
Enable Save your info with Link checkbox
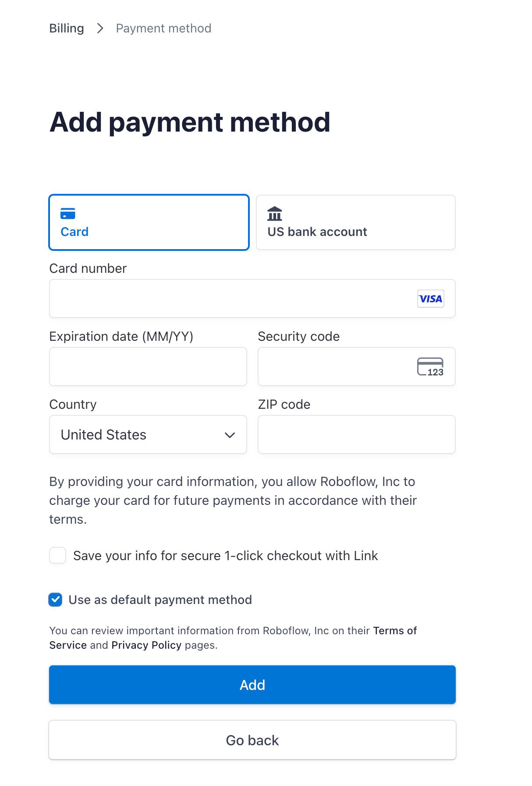coord(58,555)
